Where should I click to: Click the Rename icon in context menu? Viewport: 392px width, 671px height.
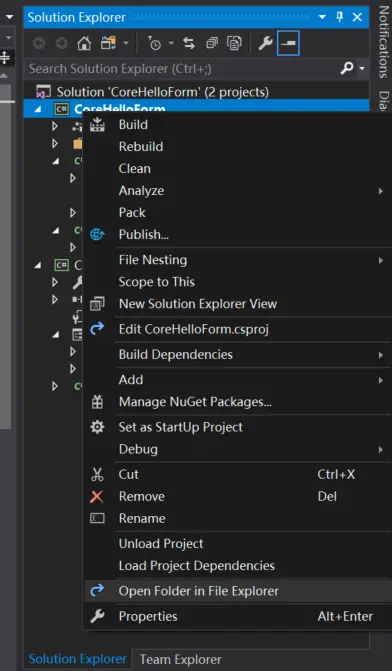tap(97, 518)
